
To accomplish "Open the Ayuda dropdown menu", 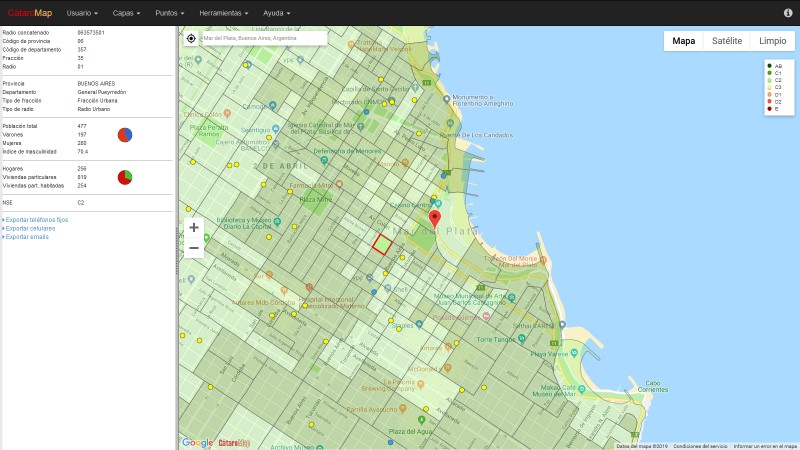I will (277, 13).
